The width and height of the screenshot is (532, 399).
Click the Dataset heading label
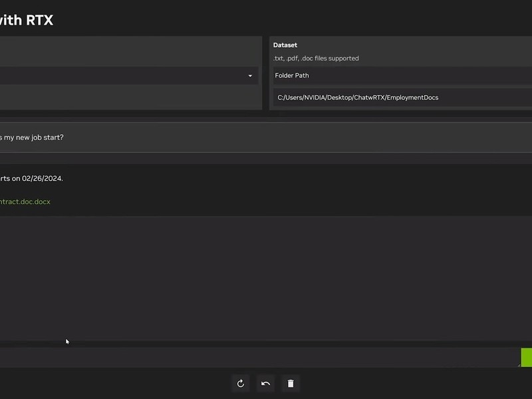pyautogui.click(x=285, y=45)
